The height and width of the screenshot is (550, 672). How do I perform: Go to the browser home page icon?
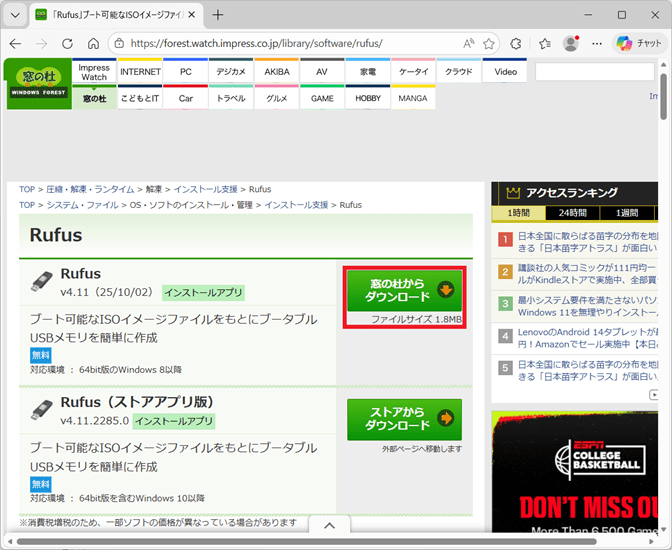[93, 44]
